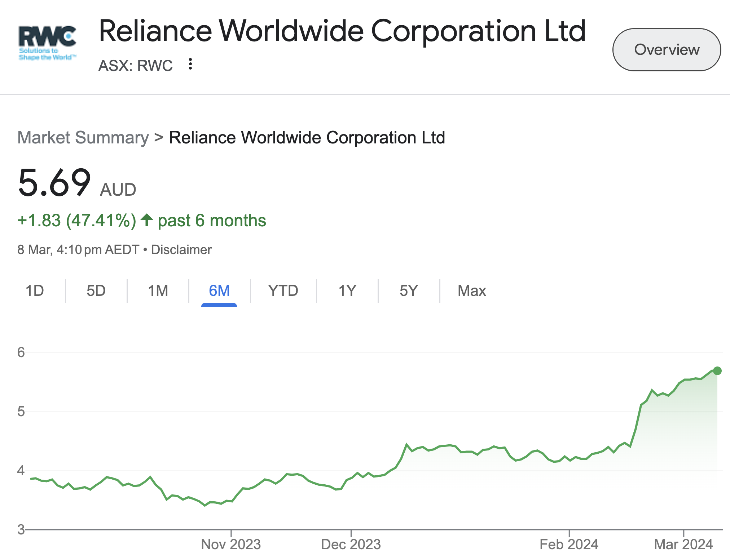Select the 1Y time range tab
This screenshot has height=560, width=730.
pyautogui.click(x=347, y=290)
